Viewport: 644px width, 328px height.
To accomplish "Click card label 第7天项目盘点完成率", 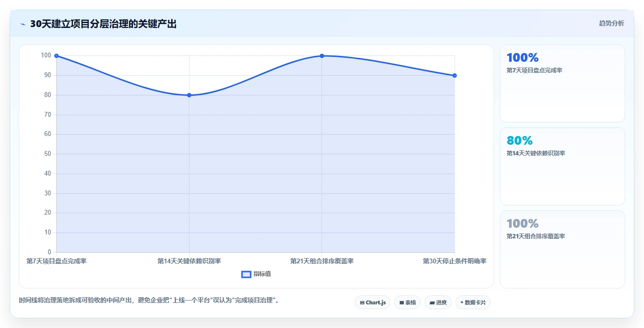I will click(x=534, y=70).
